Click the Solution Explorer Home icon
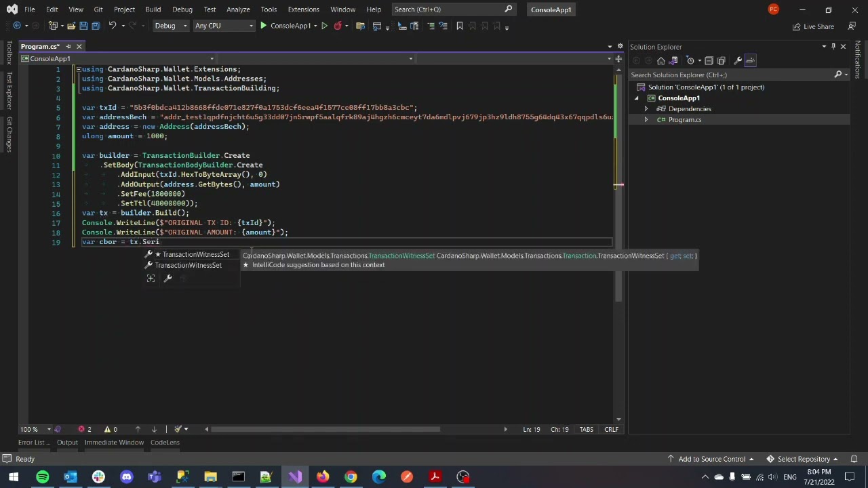The image size is (868, 488). 661,60
